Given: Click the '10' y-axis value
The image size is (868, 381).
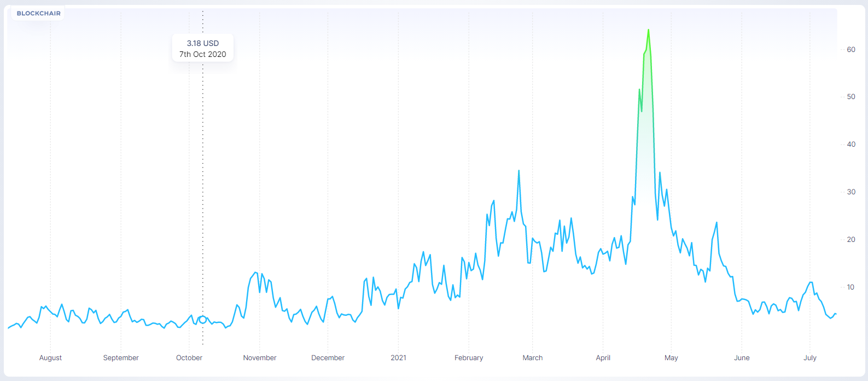Looking at the screenshot, I should 851,287.
